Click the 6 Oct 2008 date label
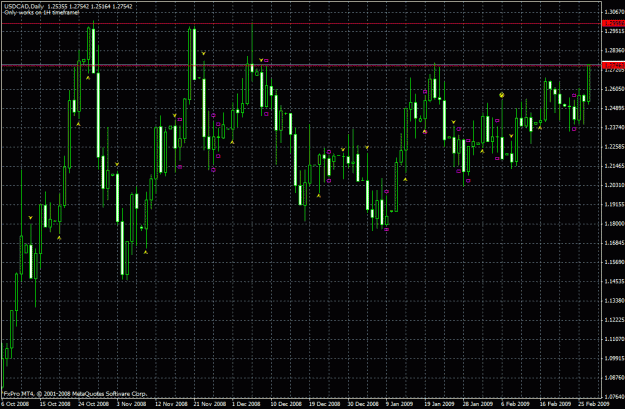 pos(16,404)
